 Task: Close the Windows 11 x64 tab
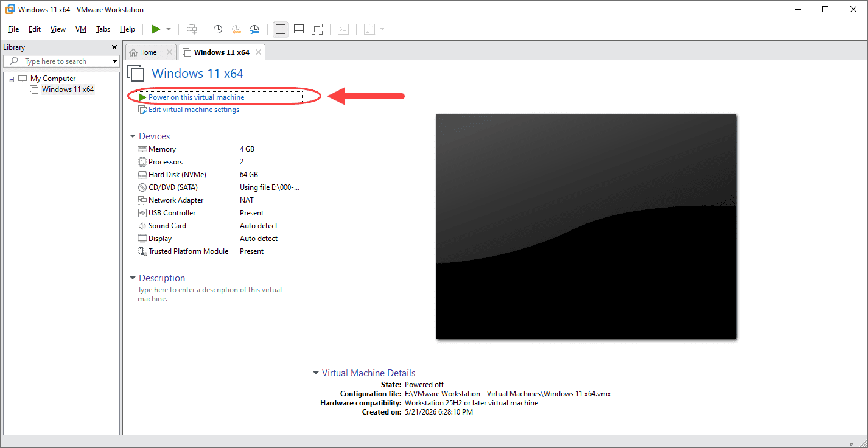258,52
